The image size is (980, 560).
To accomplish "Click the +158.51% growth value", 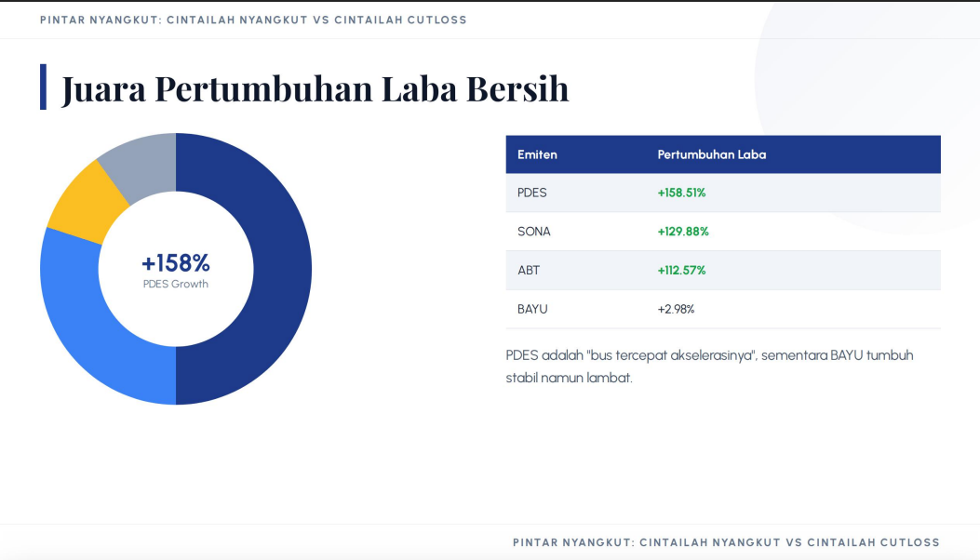I will pos(681,193).
